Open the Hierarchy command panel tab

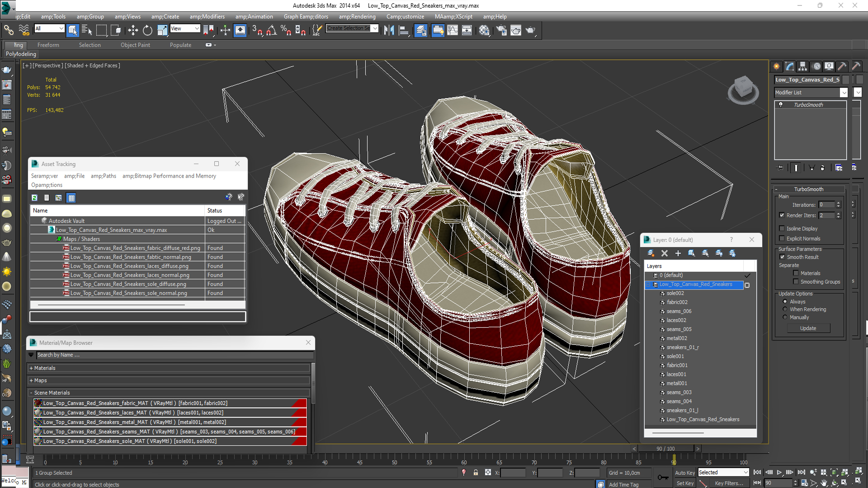coord(802,66)
